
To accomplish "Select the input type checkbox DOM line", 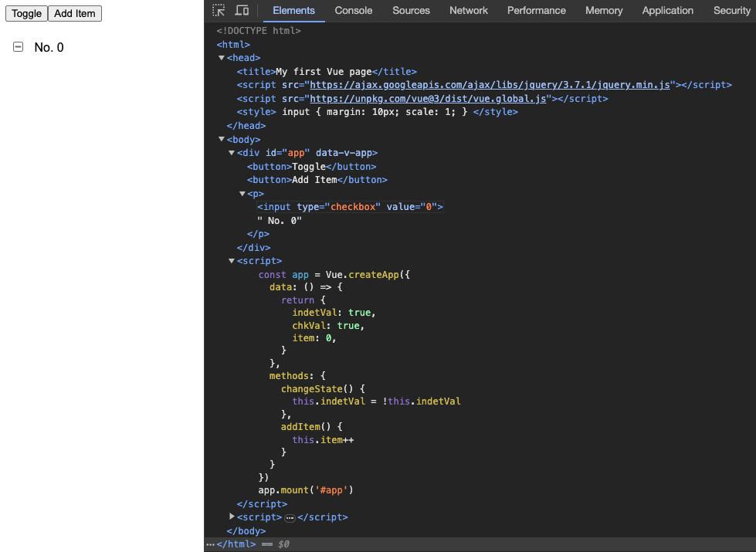I will (350, 207).
